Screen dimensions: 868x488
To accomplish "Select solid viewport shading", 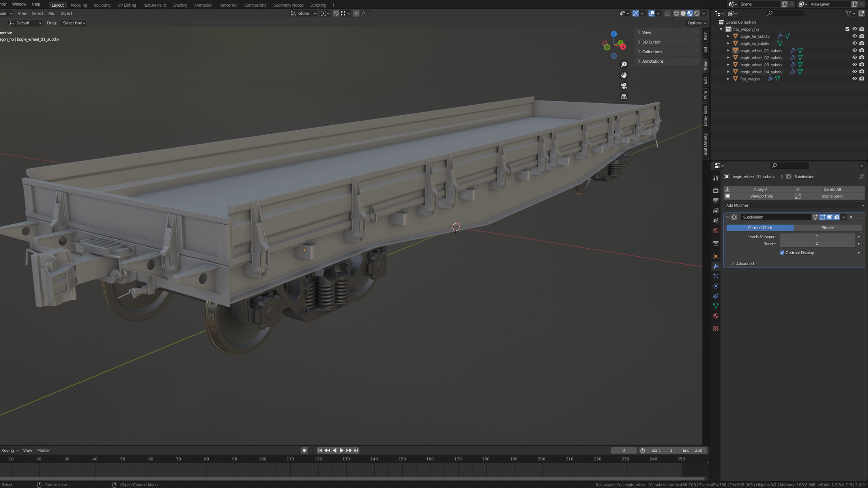I will click(x=683, y=13).
